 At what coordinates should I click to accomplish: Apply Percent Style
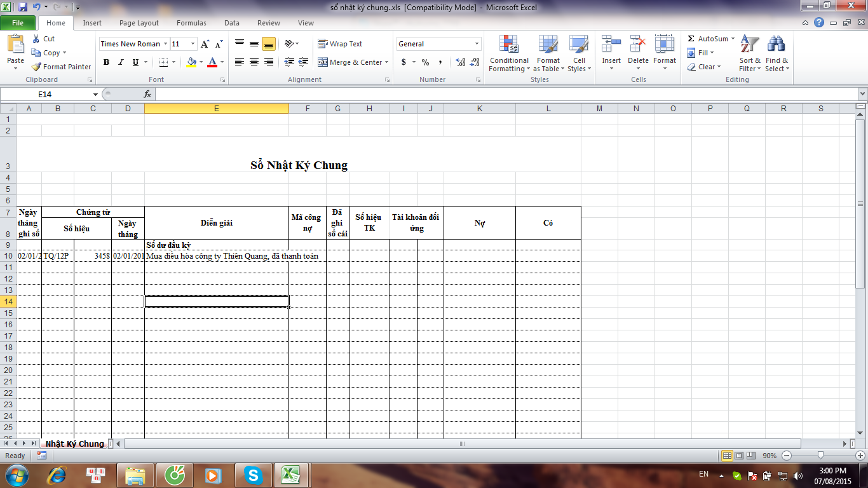pyautogui.click(x=425, y=62)
